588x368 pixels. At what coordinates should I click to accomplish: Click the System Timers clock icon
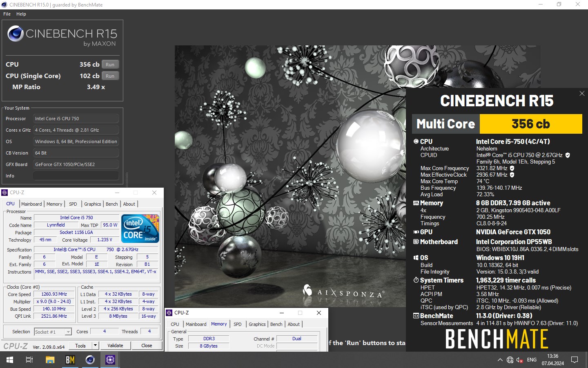416,280
